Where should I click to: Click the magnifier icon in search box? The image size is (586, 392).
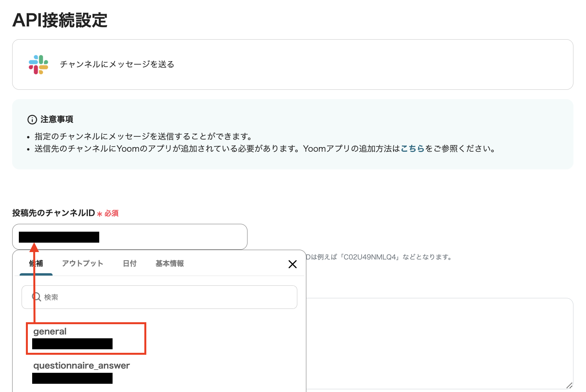36,297
